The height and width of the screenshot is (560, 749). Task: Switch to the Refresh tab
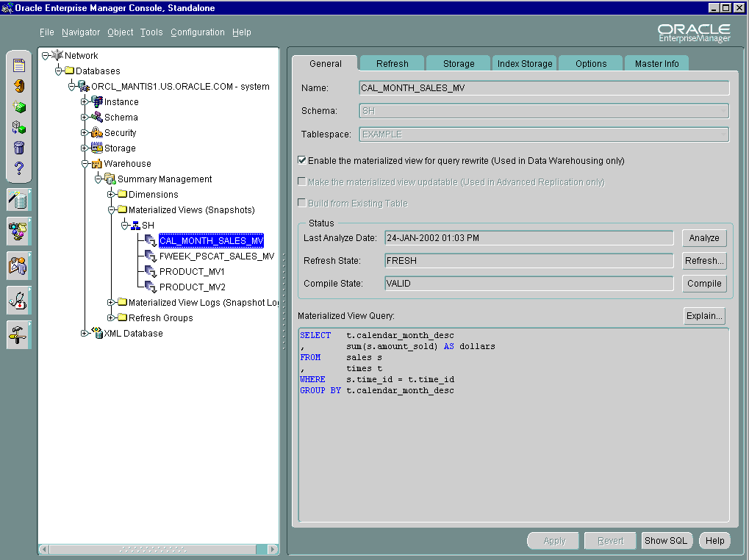point(392,64)
